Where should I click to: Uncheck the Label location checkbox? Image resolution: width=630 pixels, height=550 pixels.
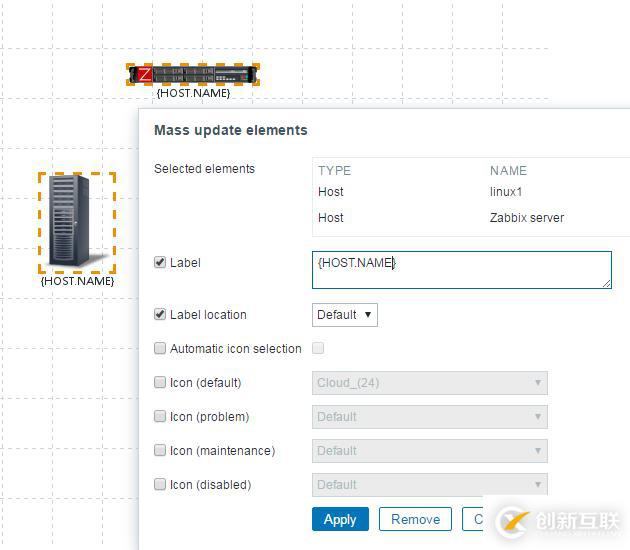coord(160,314)
